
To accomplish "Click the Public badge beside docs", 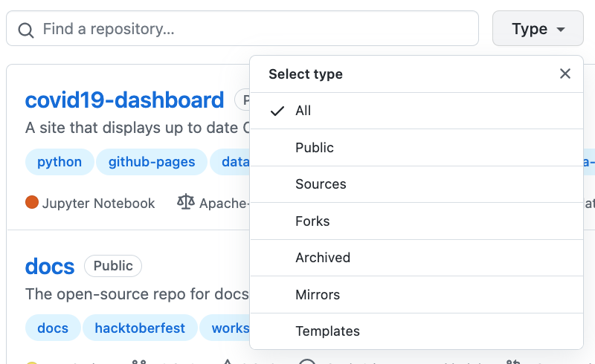I will pos(113,266).
